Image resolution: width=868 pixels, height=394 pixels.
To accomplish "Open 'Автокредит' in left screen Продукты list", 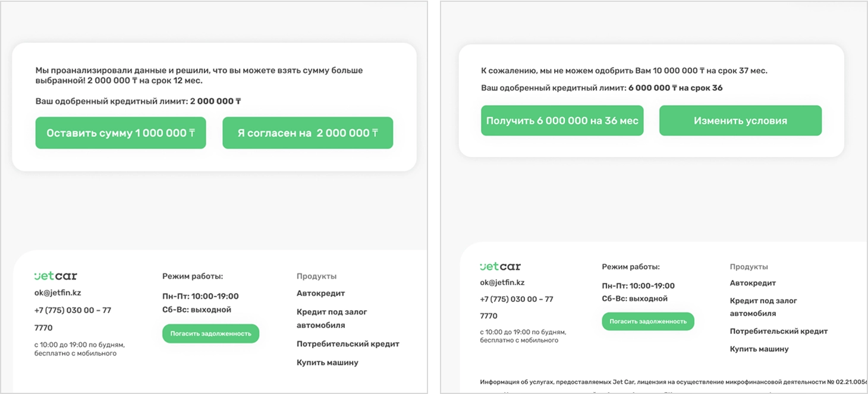I will (320, 293).
